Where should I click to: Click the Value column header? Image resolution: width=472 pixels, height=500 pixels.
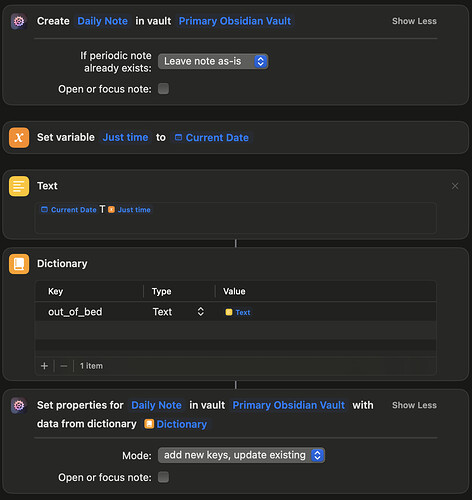tap(234, 291)
